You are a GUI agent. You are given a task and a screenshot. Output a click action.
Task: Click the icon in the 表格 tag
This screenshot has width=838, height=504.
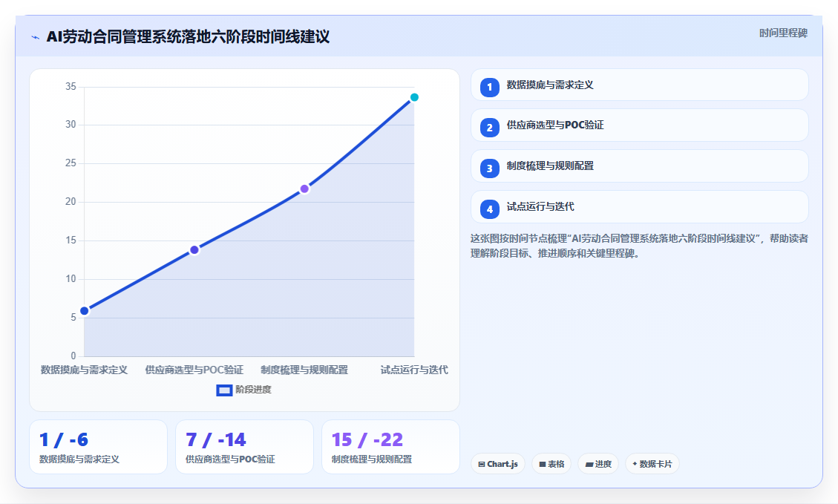[543, 465]
